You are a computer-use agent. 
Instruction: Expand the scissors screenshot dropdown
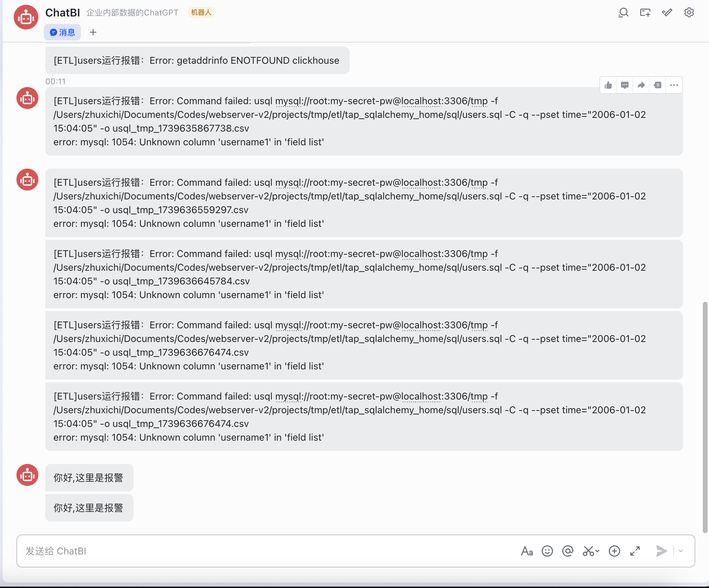(x=597, y=551)
